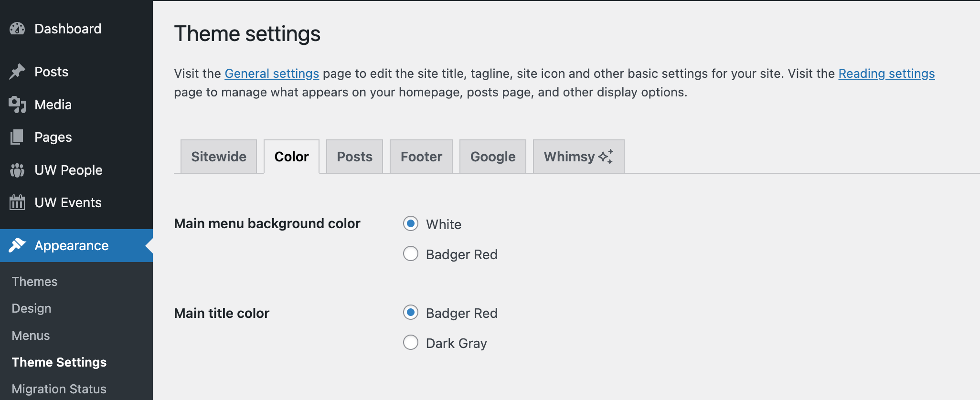
Task: Visit the Reading settings page
Action: [x=886, y=74]
